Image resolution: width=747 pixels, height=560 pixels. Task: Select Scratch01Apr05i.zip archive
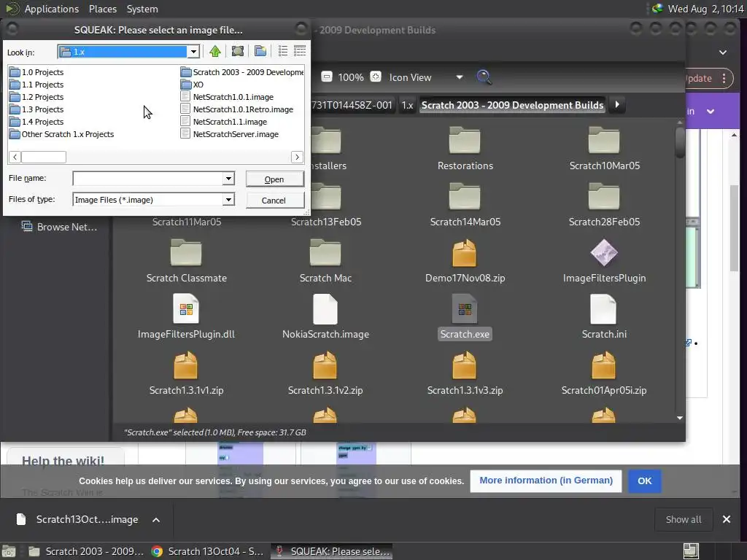point(604,374)
